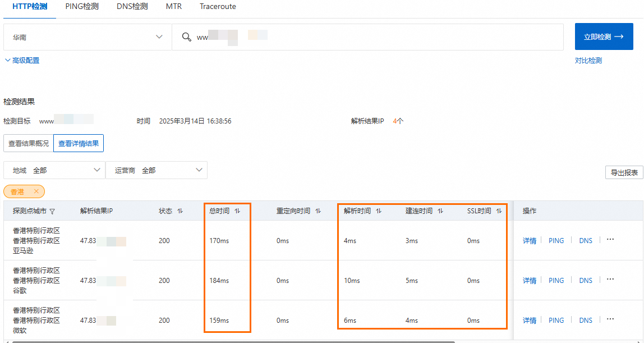Remove the 香港 filter tag
The image size is (644, 343).
pos(36,191)
